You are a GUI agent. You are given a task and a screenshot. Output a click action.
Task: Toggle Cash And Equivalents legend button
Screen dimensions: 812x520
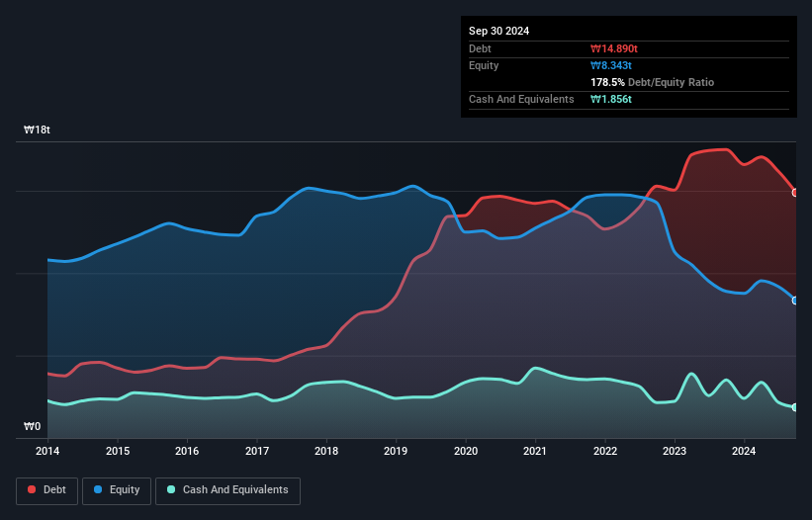coord(227,490)
